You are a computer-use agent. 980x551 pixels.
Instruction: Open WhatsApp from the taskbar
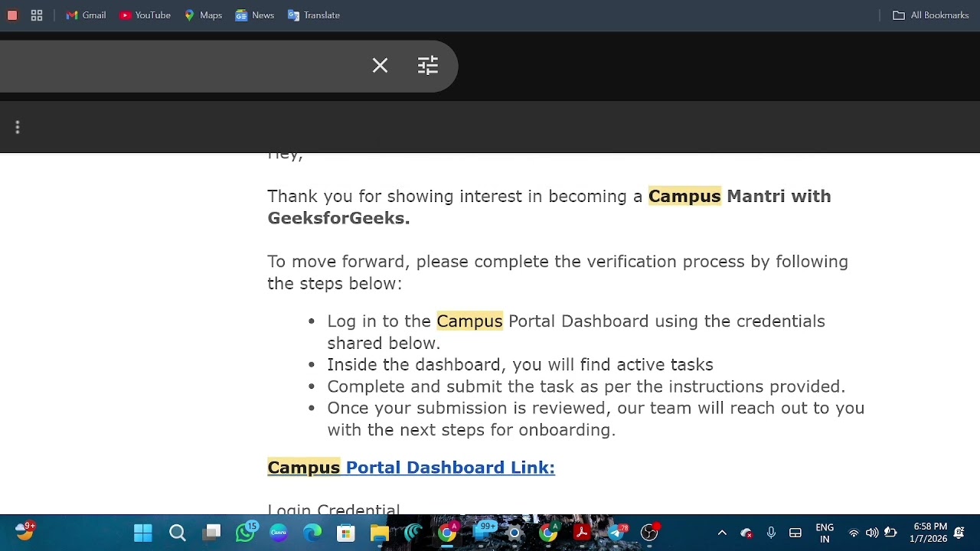point(246,533)
